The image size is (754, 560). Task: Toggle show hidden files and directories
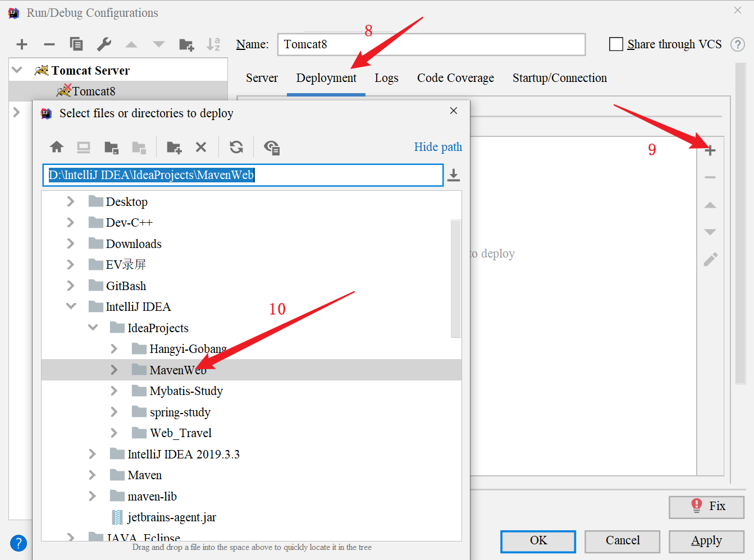point(272,148)
